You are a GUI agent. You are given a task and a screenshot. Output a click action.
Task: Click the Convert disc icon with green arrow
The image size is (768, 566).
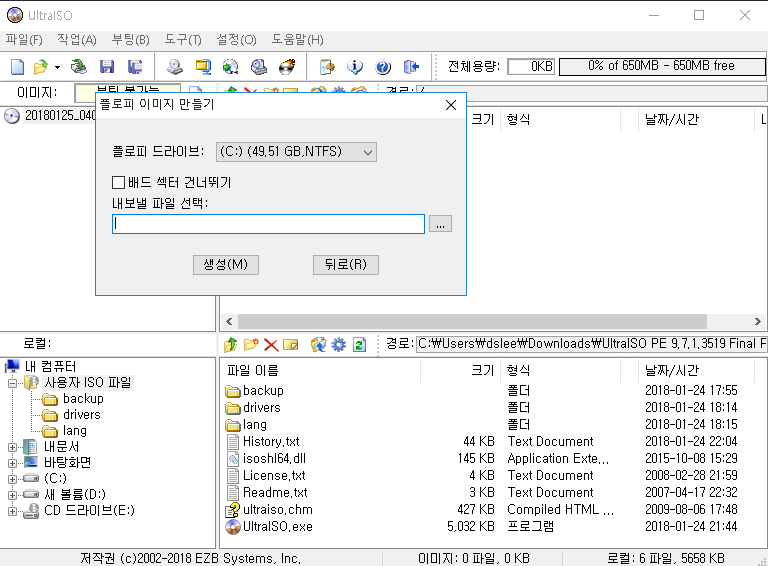coord(231,67)
